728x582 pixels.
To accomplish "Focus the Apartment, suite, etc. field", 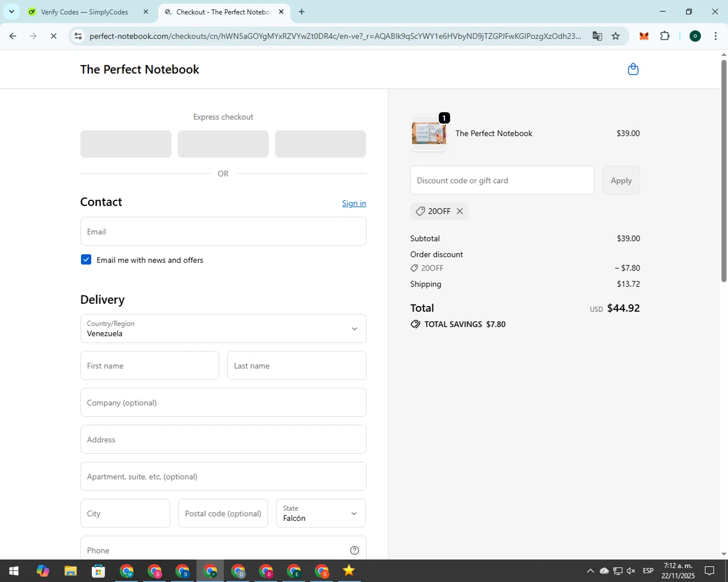I will coord(223,476).
